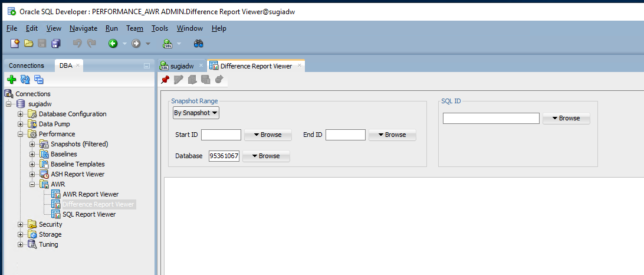This screenshot has height=275, width=644.
Task: Click the grayed export sheet icon
Action: click(205, 80)
